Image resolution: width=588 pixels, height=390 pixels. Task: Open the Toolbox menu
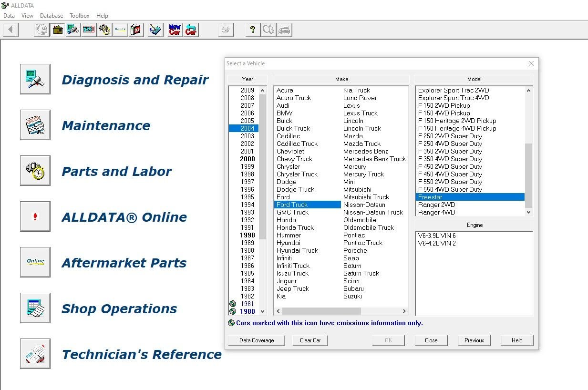pos(79,16)
